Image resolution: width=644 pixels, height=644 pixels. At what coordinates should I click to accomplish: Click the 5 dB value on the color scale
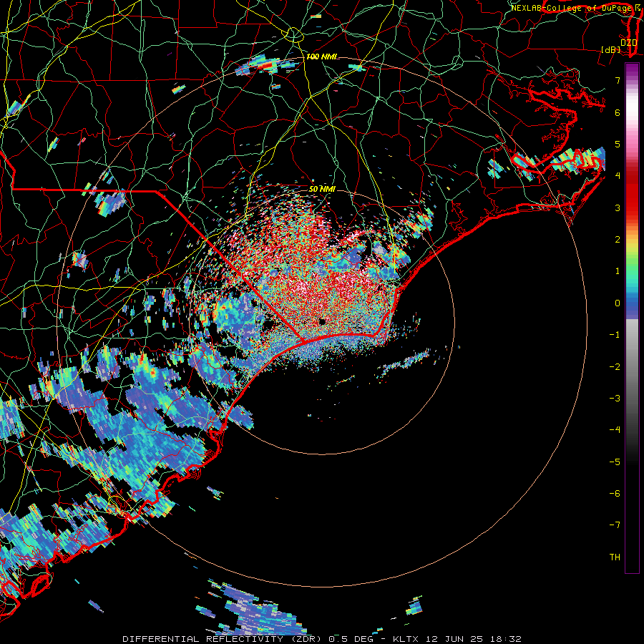tap(618, 144)
